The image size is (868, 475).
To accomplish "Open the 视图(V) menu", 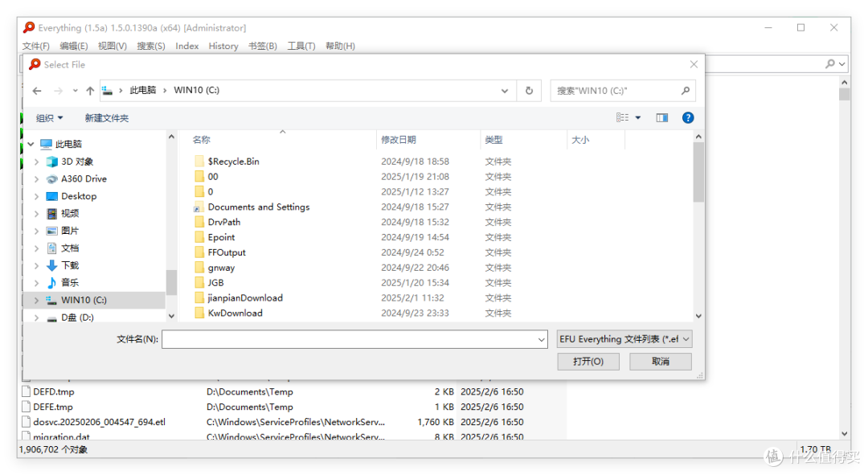I will tap(113, 46).
